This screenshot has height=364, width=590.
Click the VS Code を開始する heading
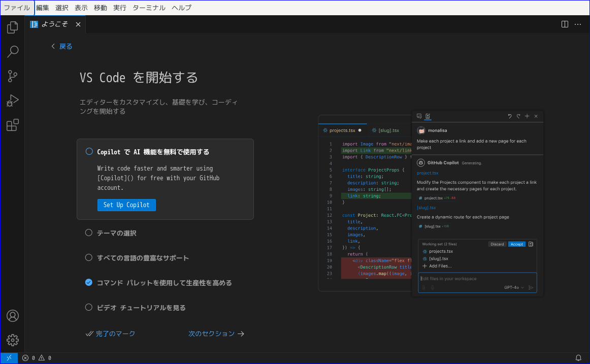pyautogui.click(x=139, y=78)
